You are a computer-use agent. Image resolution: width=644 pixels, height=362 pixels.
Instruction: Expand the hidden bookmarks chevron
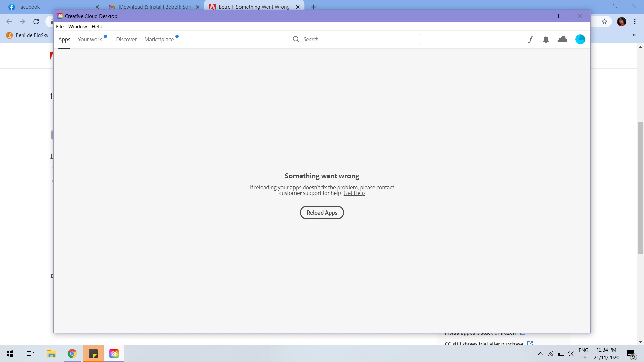634,35
